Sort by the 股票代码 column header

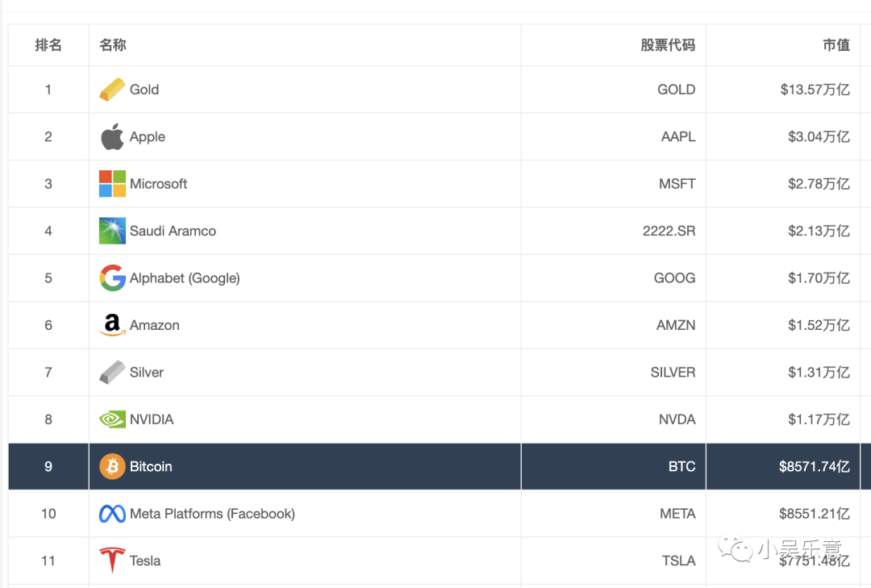tap(668, 45)
